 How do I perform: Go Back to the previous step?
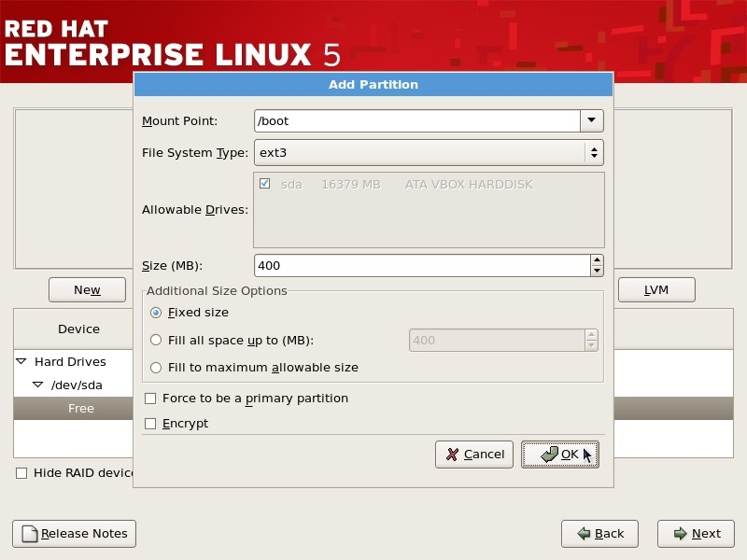(599, 533)
